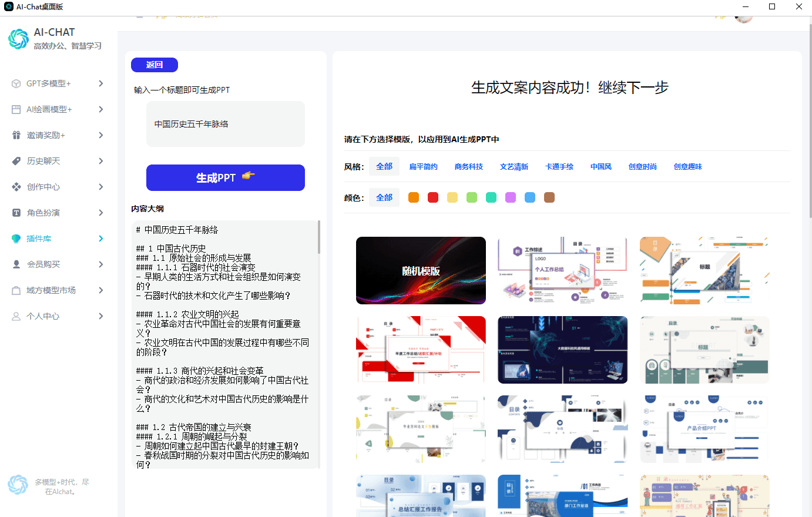Viewport: 812px width, 517px height.
Task: Click the PPT title input field
Action: pos(226,124)
